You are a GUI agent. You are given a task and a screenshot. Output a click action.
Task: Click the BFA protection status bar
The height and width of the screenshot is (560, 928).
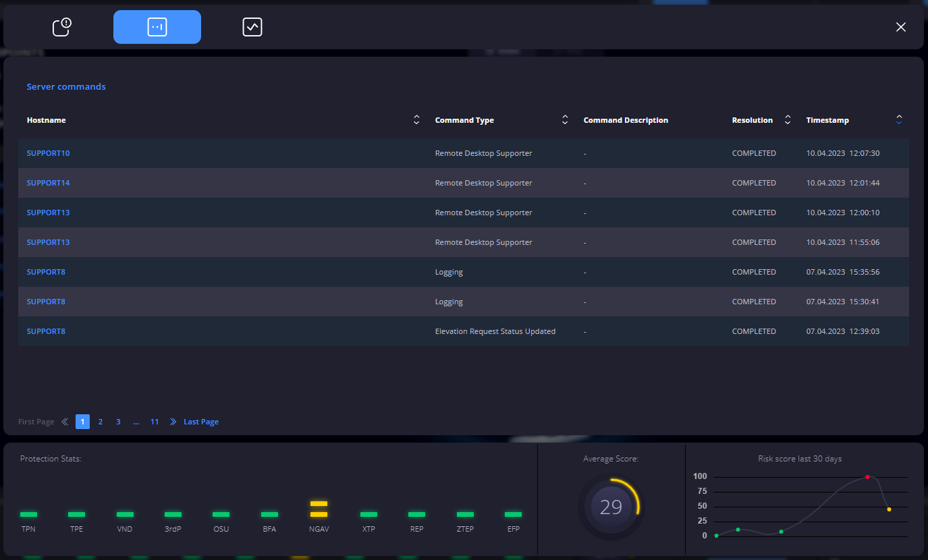coord(269,514)
